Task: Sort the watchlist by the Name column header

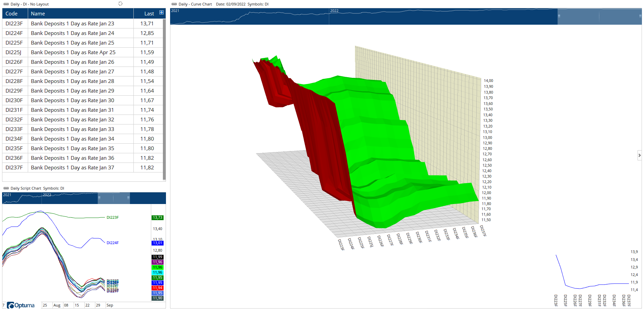Action: [38, 14]
